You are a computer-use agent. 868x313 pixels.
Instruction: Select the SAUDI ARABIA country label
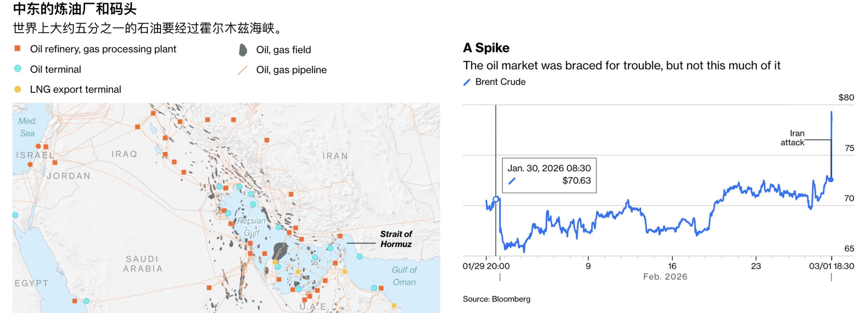[143, 264]
